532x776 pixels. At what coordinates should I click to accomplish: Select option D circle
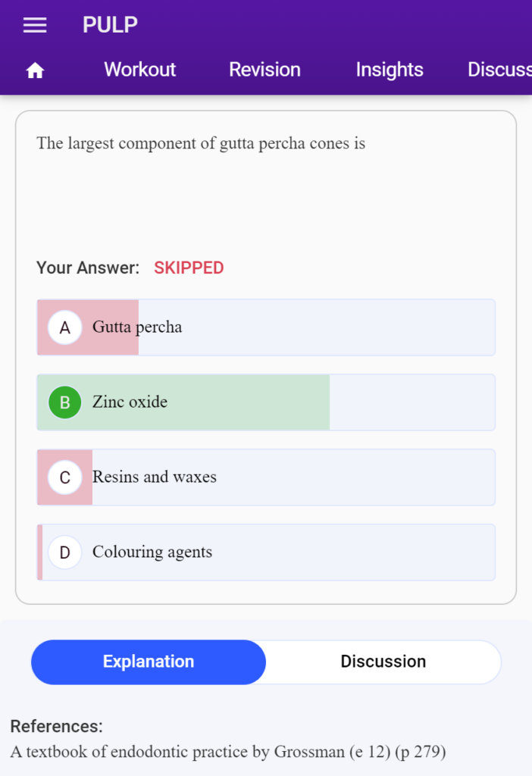coord(65,552)
